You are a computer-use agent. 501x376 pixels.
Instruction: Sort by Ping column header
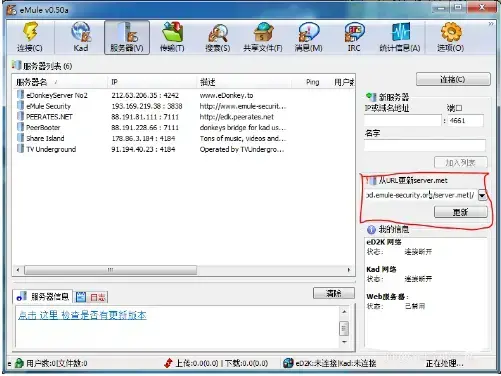312,82
